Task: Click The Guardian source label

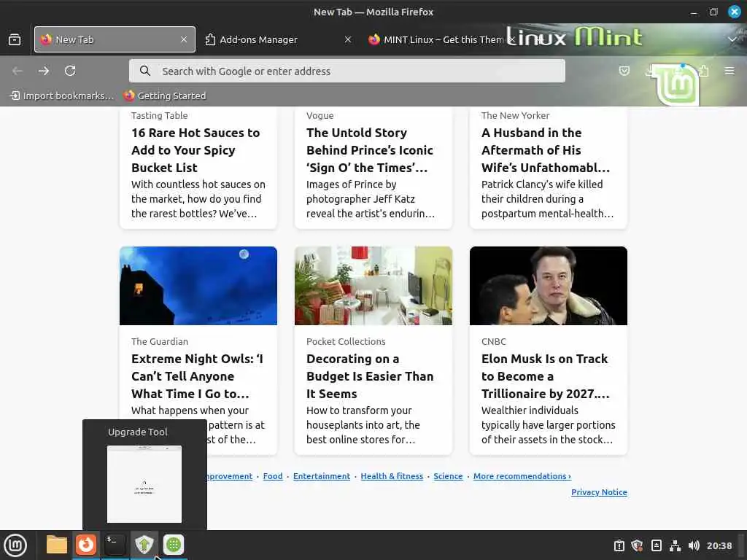Action: (x=160, y=341)
